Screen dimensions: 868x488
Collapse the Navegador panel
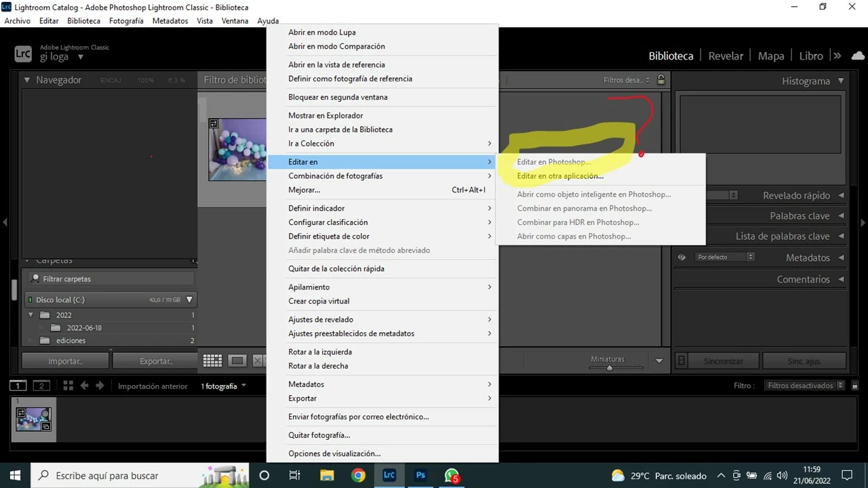click(27, 80)
